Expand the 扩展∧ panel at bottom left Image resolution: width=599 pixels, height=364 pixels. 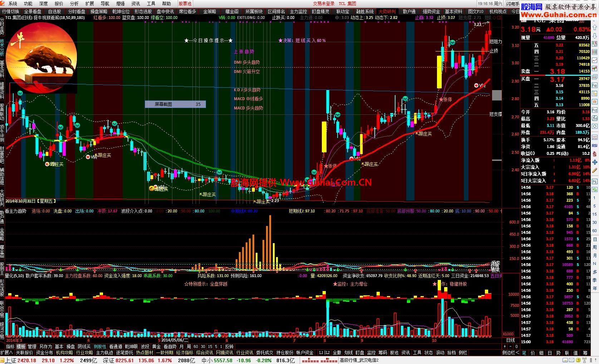point(6,353)
